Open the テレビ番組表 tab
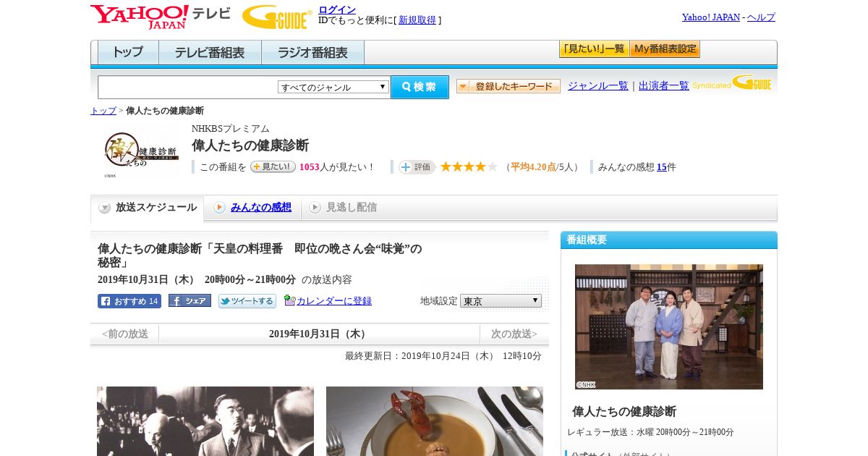The width and height of the screenshot is (868, 456). [210, 53]
